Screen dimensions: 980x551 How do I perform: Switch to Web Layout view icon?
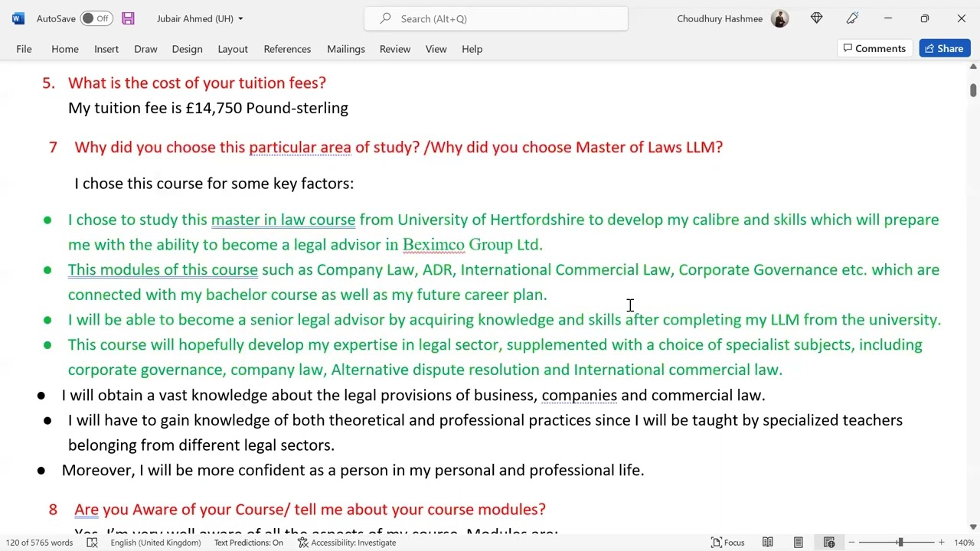[829, 543]
